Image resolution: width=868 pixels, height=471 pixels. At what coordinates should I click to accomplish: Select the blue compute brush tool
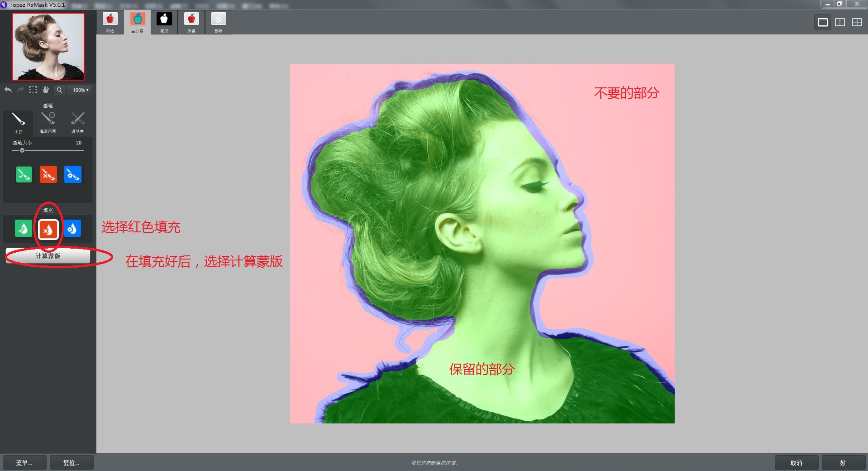click(73, 175)
